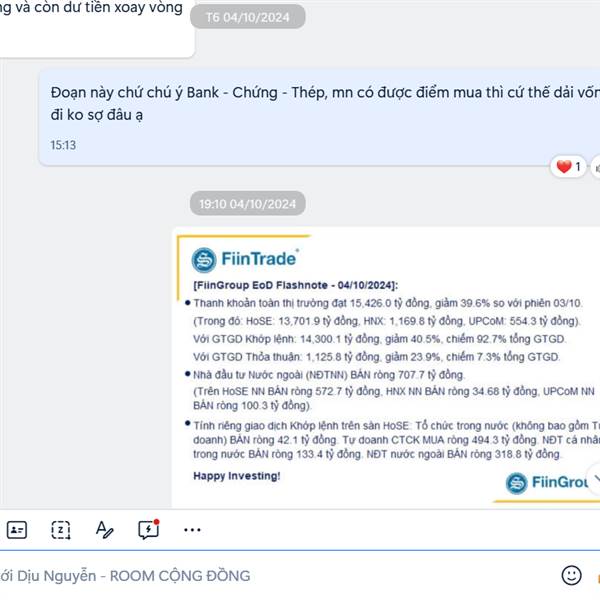This screenshot has width=600, height=600.
Task: Open quick messages with red dot
Action: pos(148,530)
